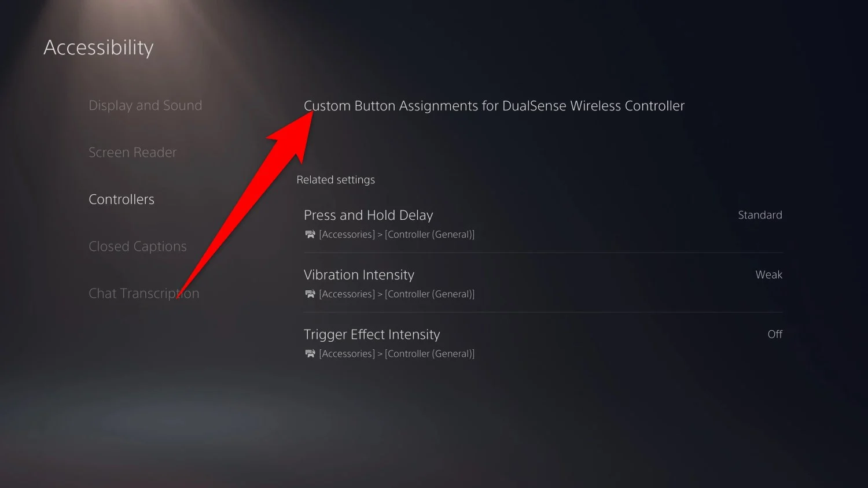868x488 pixels.
Task: Click Accessories path under Trigger Effect Intensity
Action: pos(396,353)
